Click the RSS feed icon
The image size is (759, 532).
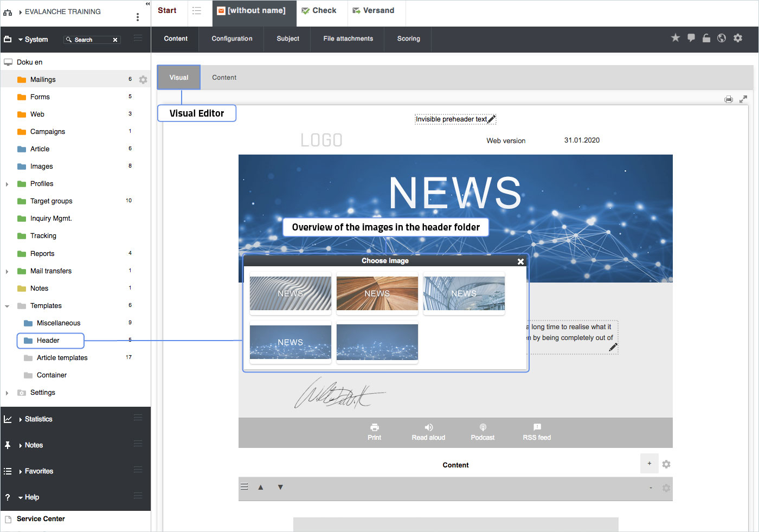[x=537, y=427]
